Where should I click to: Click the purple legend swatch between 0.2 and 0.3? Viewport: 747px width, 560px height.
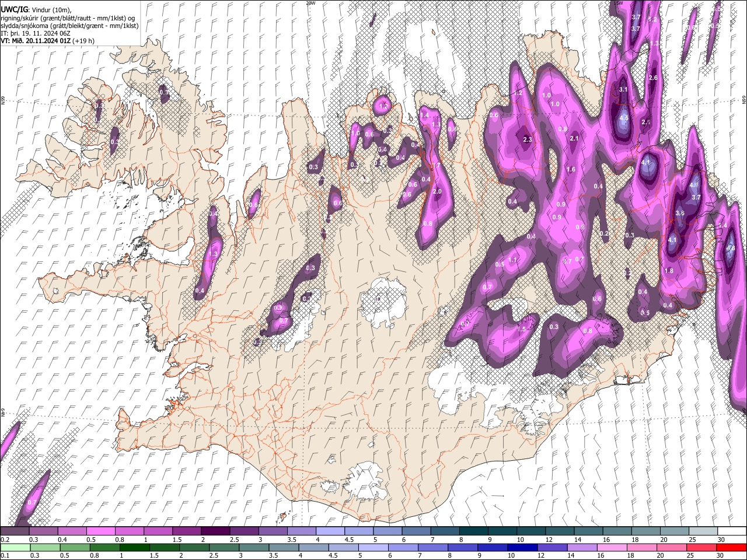click(x=15, y=531)
